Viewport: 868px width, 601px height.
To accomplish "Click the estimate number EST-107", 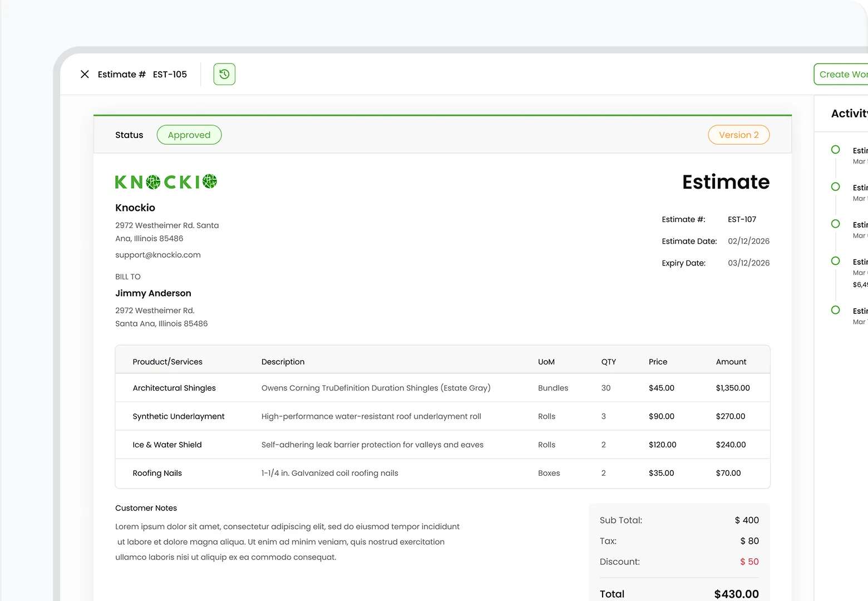I will tap(742, 219).
